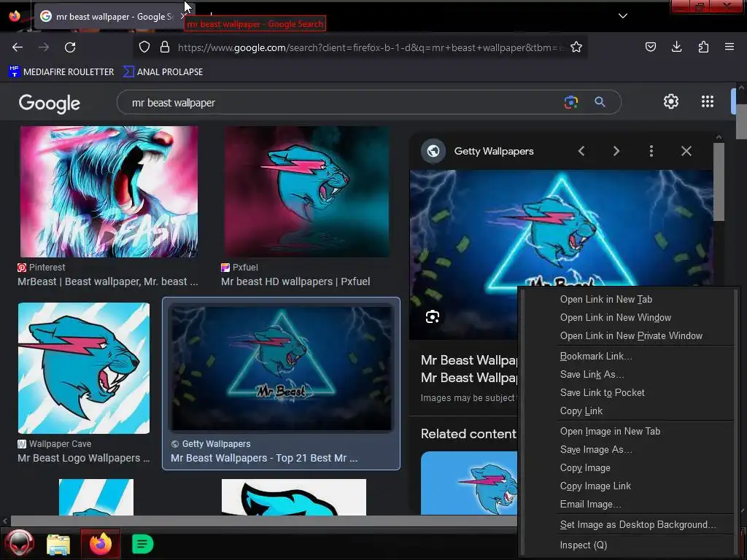
Task: Click the site security padlock icon
Action: pyautogui.click(x=165, y=47)
